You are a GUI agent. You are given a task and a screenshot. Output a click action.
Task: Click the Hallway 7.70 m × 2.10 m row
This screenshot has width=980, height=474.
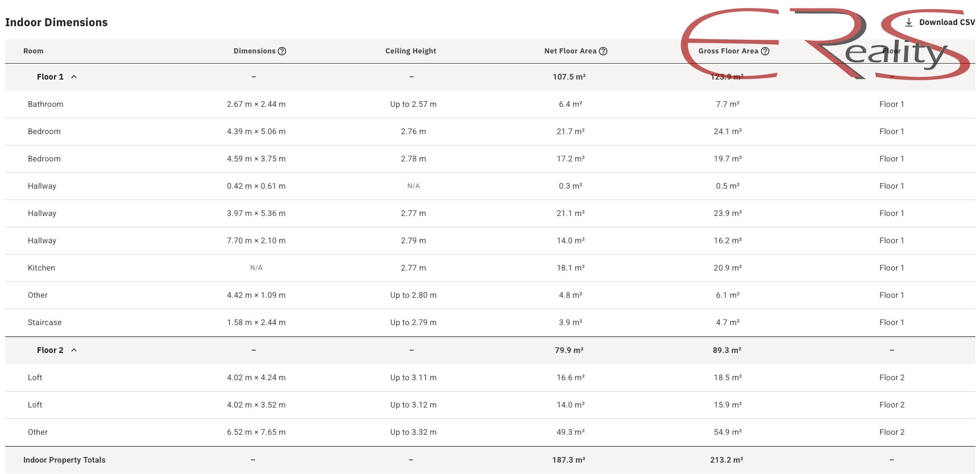(490, 241)
